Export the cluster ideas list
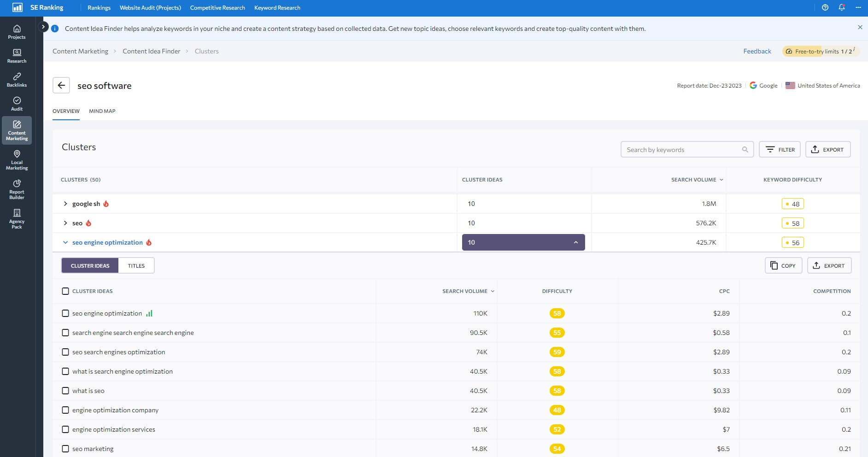868x457 pixels. coord(829,265)
